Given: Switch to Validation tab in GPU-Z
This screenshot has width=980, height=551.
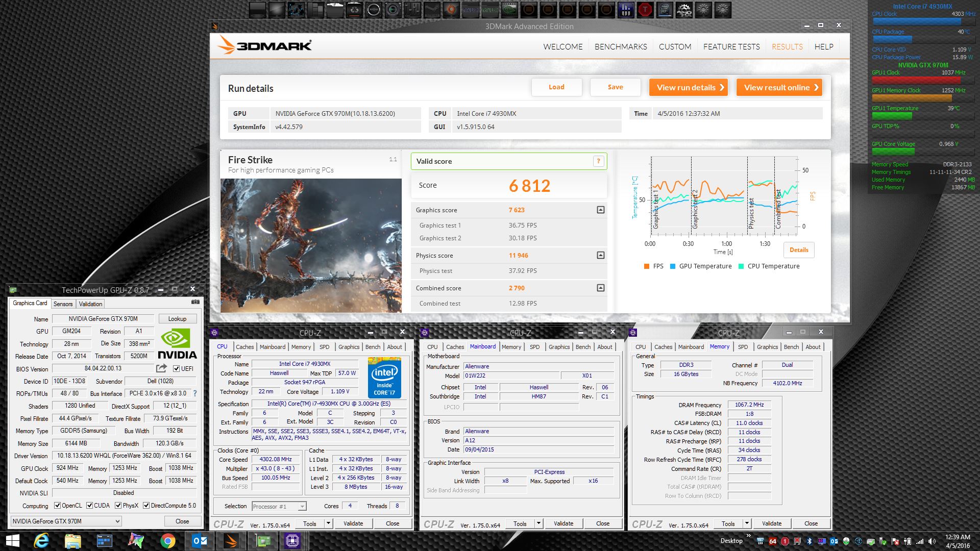Looking at the screenshot, I should click(x=90, y=304).
